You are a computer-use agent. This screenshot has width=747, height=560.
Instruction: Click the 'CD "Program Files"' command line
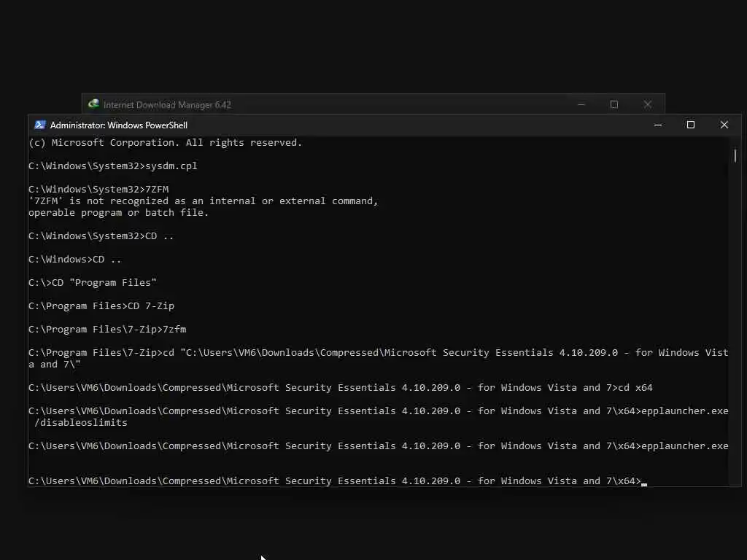[93, 283]
